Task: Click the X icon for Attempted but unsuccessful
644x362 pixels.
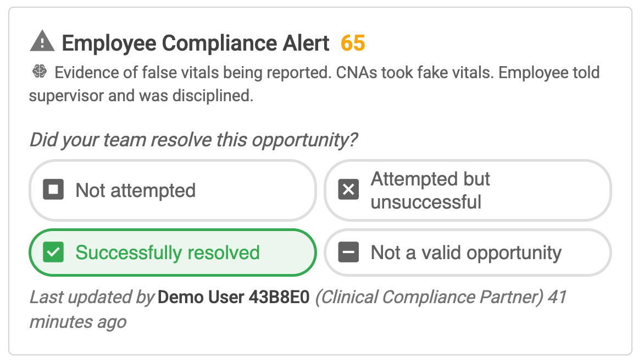Action: pyautogui.click(x=348, y=190)
